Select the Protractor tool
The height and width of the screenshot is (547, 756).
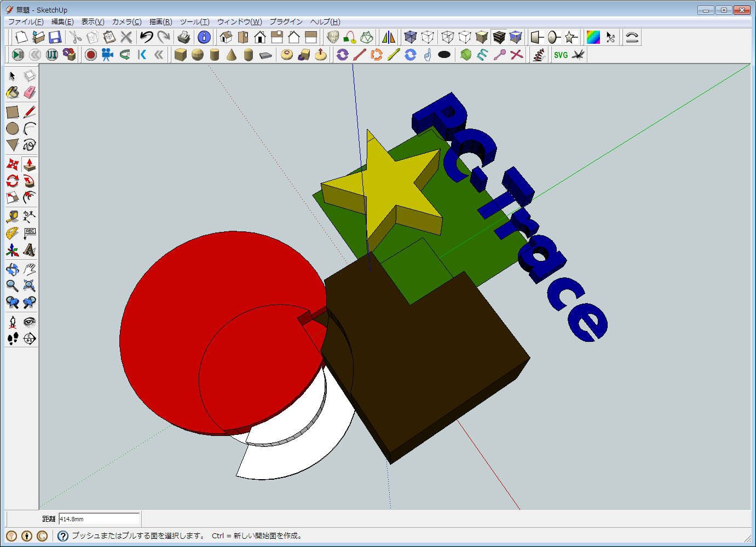point(13,234)
